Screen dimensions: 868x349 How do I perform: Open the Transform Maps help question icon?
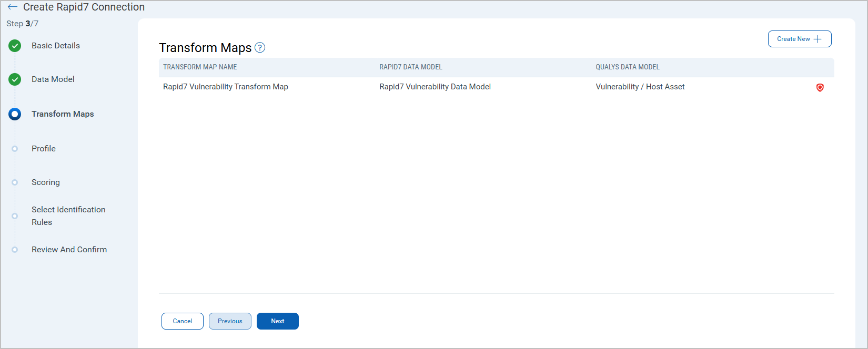(260, 48)
